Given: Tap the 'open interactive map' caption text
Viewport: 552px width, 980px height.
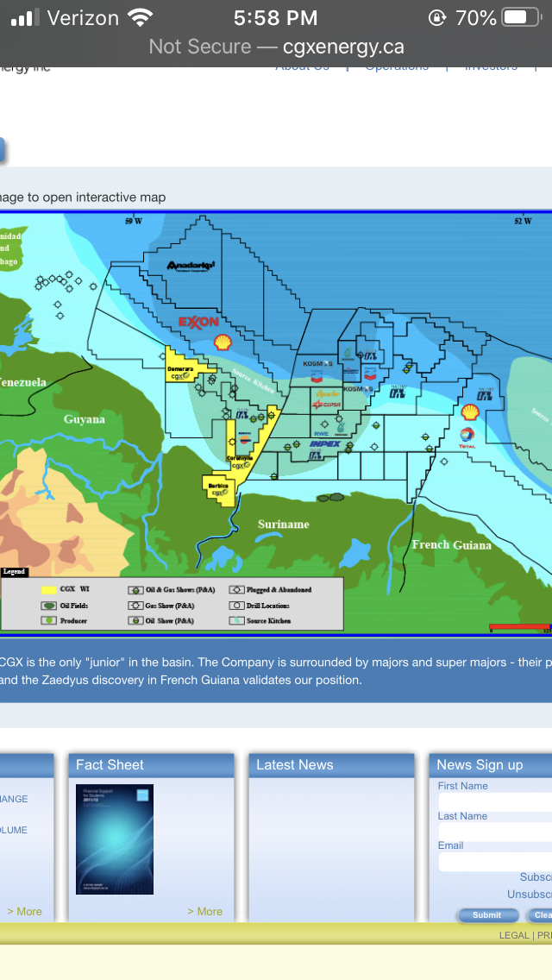Looking at the screenshot, I should click(83, 198).
